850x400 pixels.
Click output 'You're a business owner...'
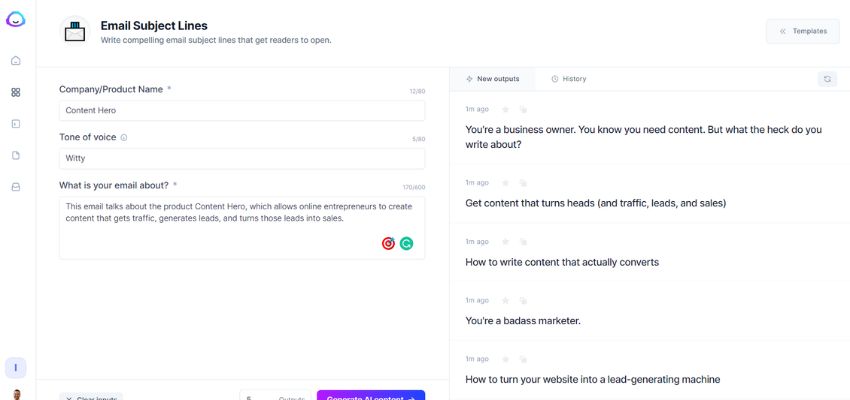click(x=643, y=137)
